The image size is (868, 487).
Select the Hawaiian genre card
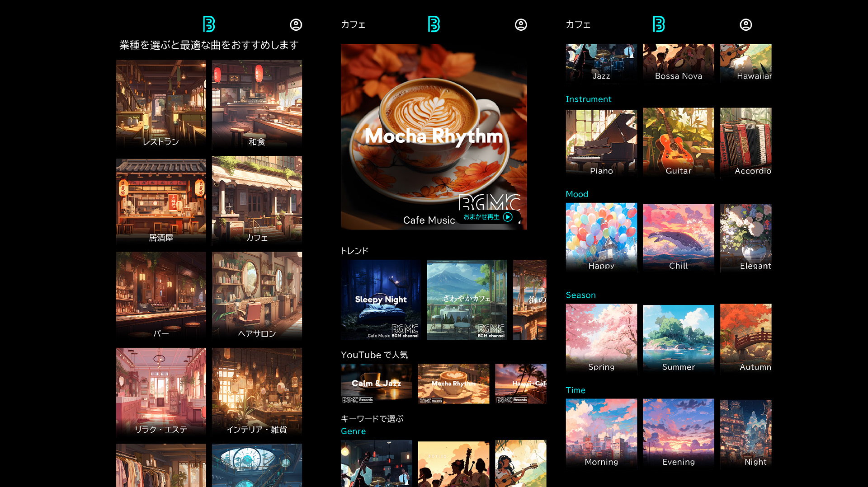(x=746, y=63)
